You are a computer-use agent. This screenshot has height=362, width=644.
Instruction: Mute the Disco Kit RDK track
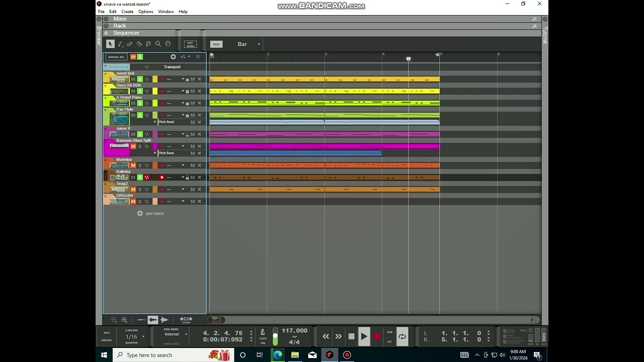click(x=133, y=91)
